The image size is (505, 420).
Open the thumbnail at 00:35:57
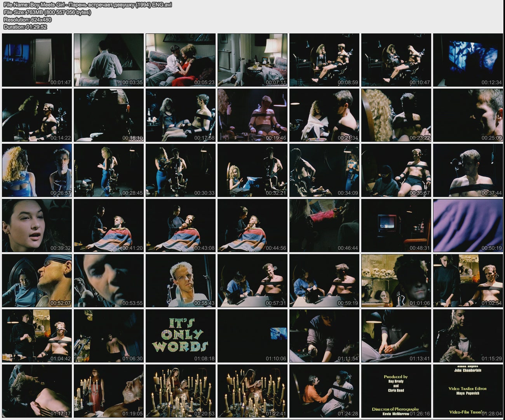(396, 170)
